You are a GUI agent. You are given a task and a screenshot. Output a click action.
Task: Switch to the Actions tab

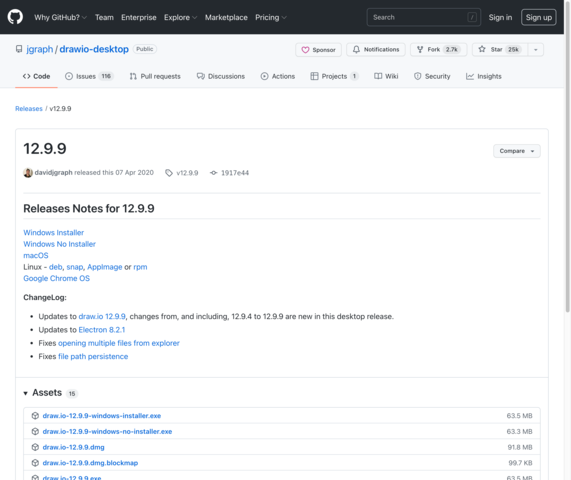tap(278, 76)
